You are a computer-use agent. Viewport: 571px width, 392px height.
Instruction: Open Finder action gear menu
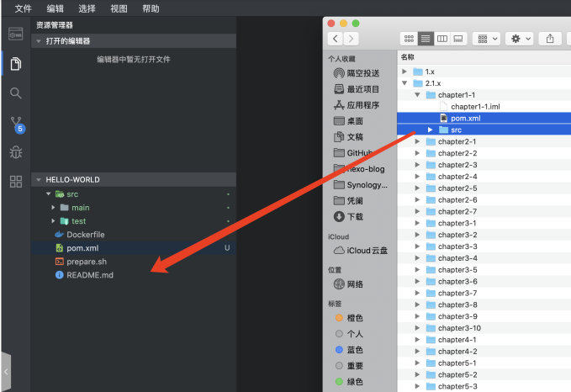click(x=520, y=39)
